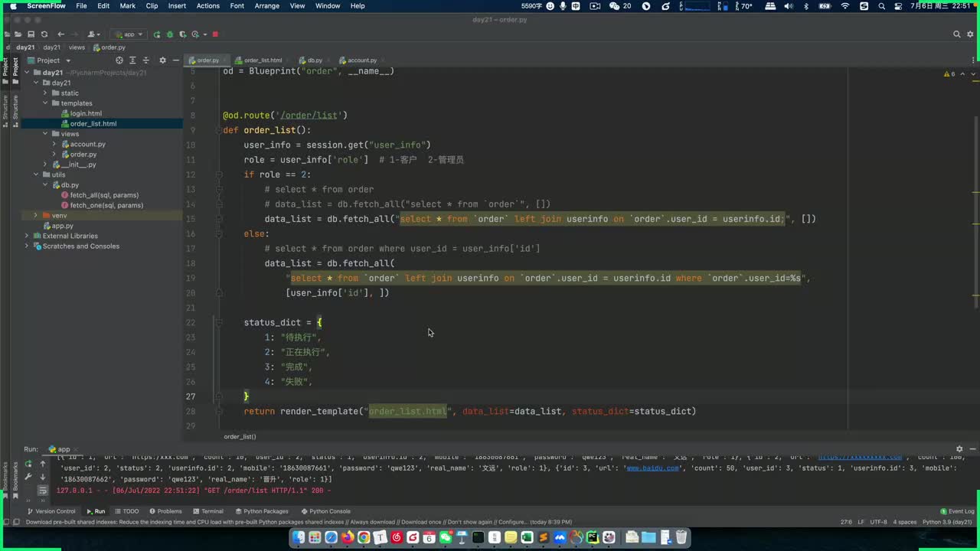Select fetch_one(sql, params) in project tree

click(102, 205)
